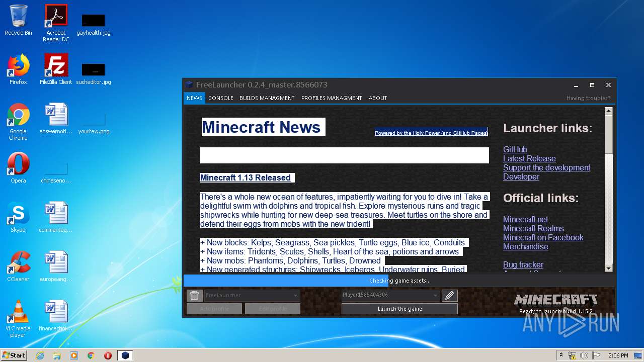The width and height of the screenshot is (644, 362).
Task: Open Support the development link
Action: pyautogui.click(x=546, y=167)
